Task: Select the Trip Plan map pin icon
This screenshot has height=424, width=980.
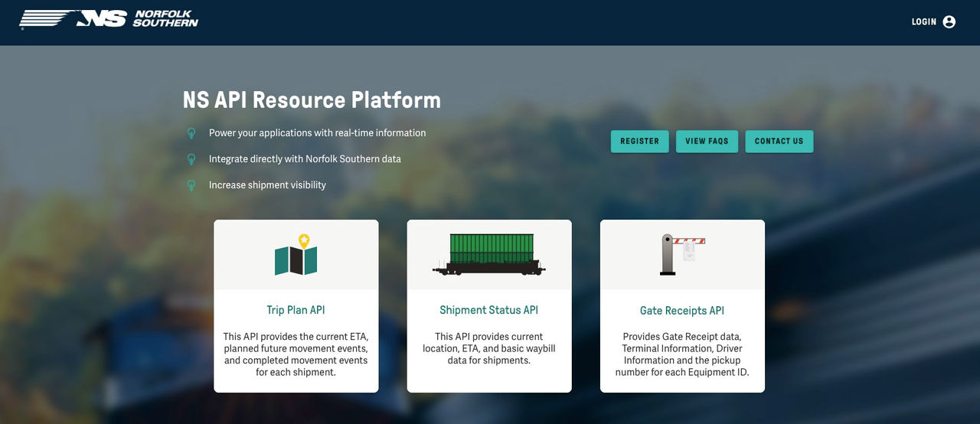Action: [296, 255]
